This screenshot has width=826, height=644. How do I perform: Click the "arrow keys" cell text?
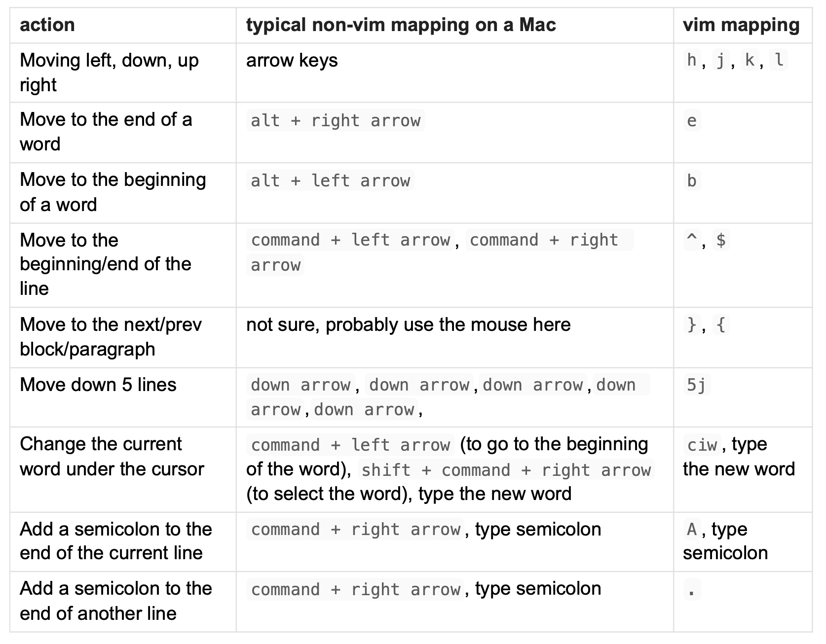[292, 61]
